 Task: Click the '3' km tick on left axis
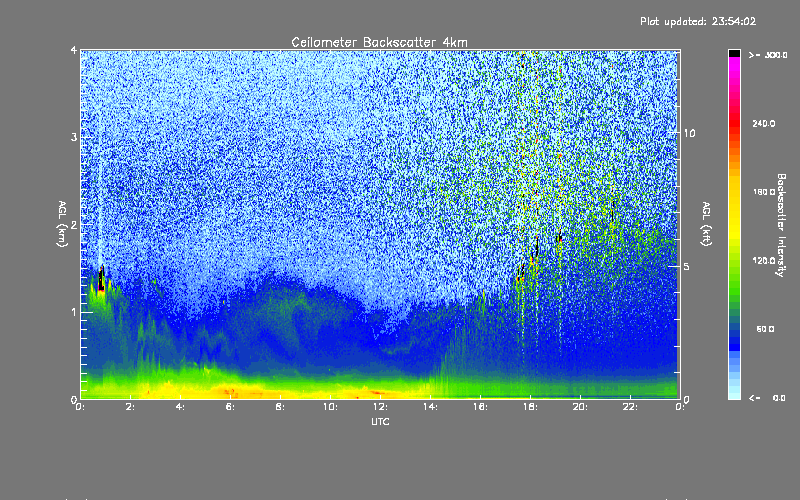(74, 137)
